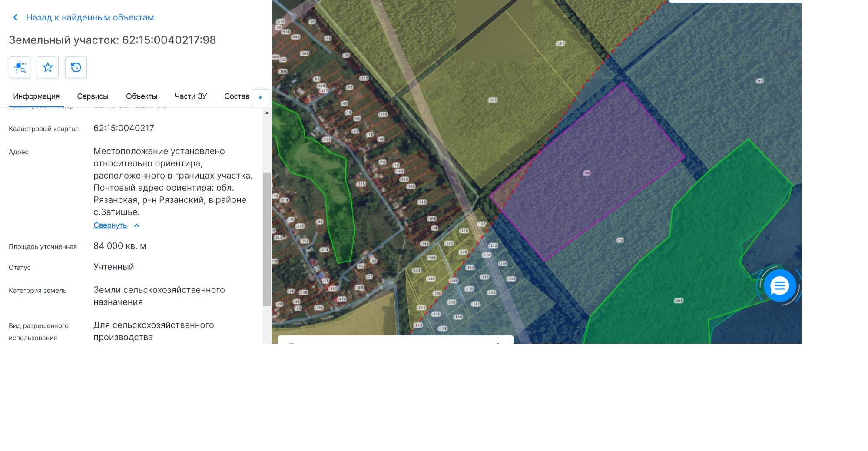868x451 pixels.
Task: Select 'Для сельскохозяйственного производства' value
Action: [x=154, y=331]
